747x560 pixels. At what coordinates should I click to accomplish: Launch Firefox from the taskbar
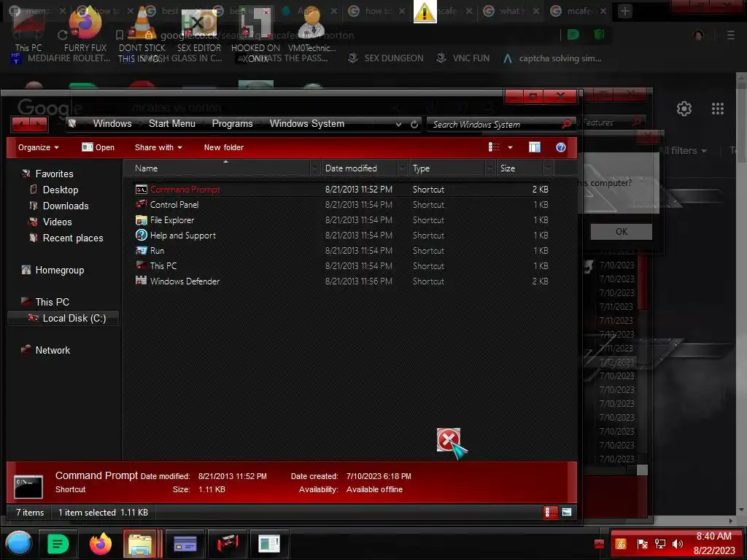[x=101, y=544]
